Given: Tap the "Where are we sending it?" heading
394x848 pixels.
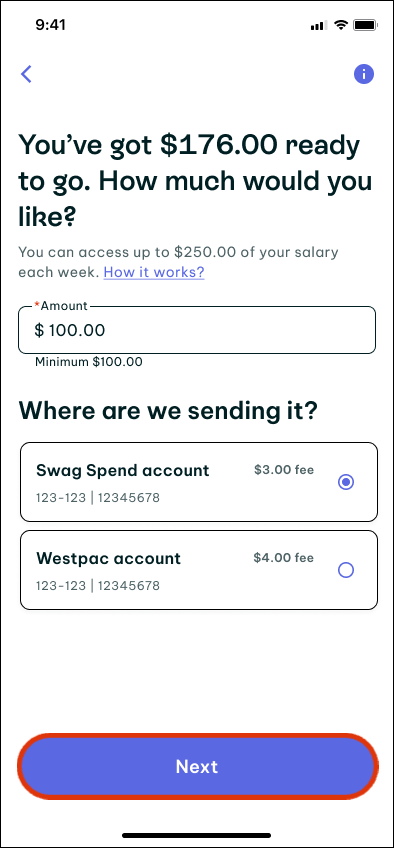Looking at the screenshot, I should 168,411.
